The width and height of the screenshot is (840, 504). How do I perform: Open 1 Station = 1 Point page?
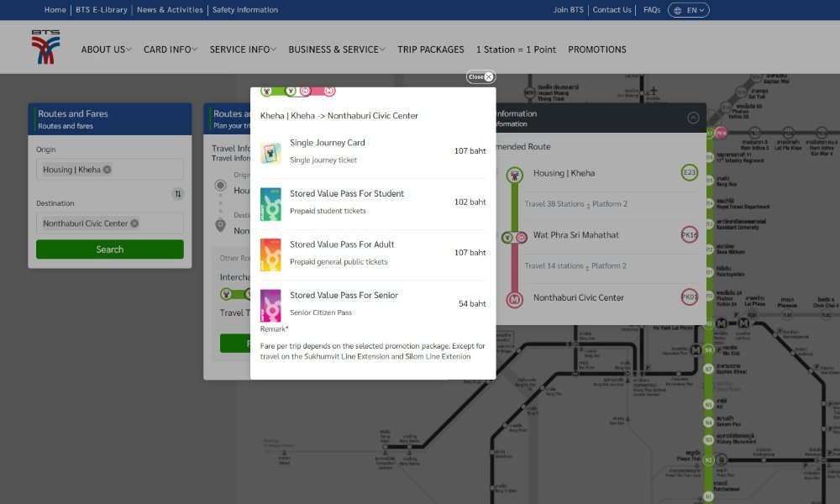pos(516,50)
